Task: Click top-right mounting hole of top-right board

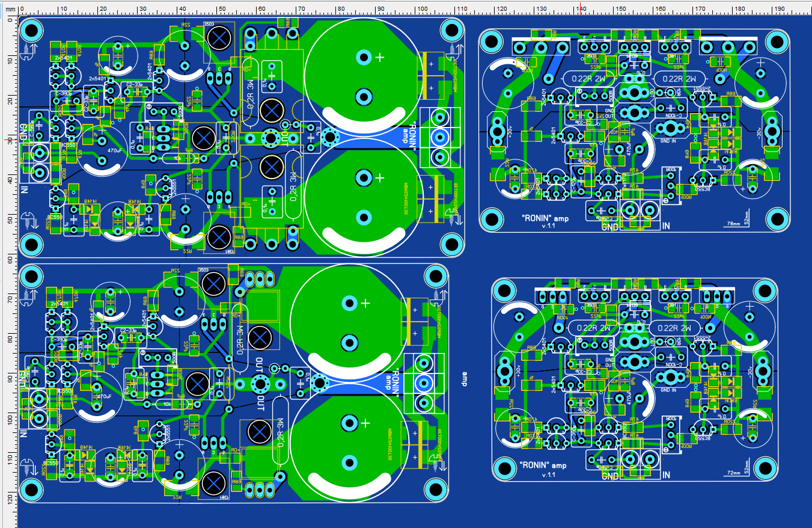Action: click(x=777, y=42)
